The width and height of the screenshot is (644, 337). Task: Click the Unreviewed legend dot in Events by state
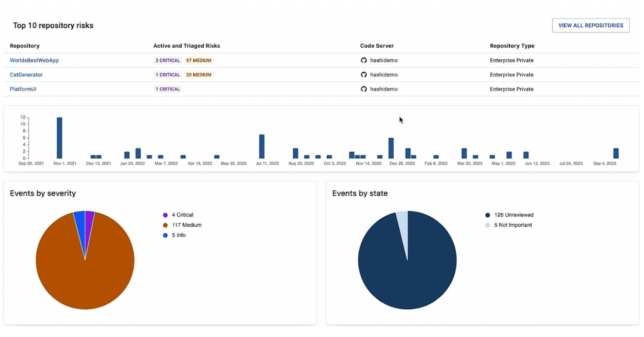coord(487,215)
